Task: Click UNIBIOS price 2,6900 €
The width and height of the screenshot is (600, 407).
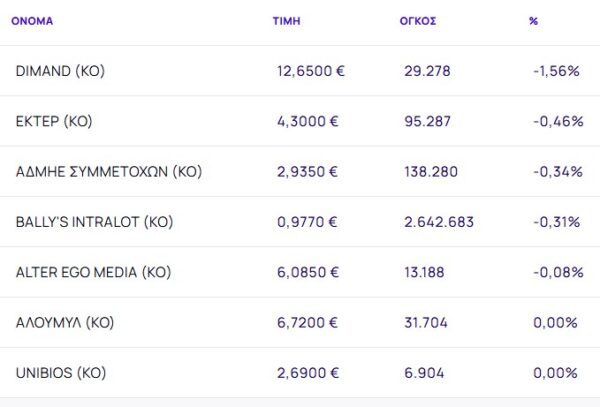Action: click(x=307, y=373)
